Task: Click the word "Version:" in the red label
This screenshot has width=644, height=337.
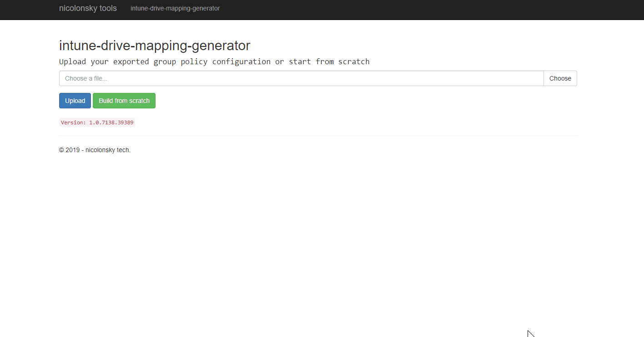Action: click(x=73, y=123)
